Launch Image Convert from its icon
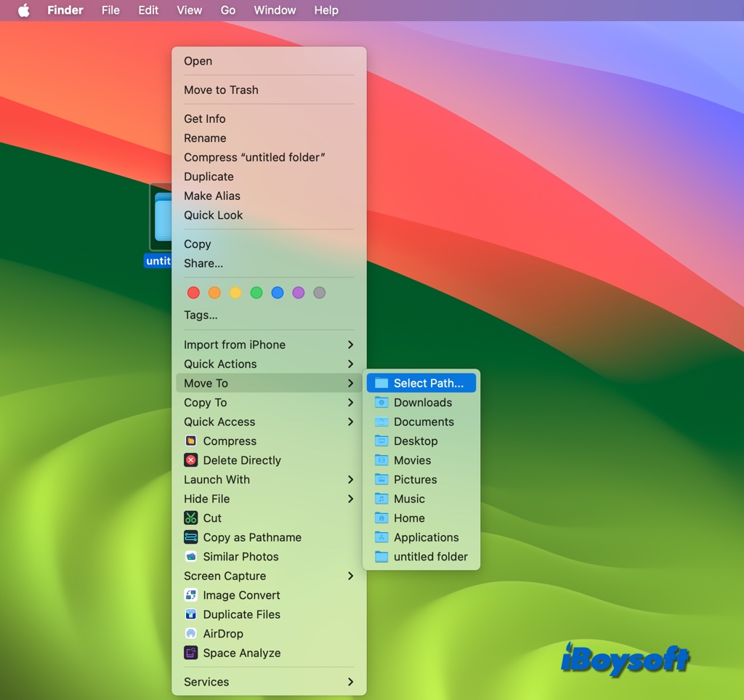The image size is (744, 700). coord(190,595)
